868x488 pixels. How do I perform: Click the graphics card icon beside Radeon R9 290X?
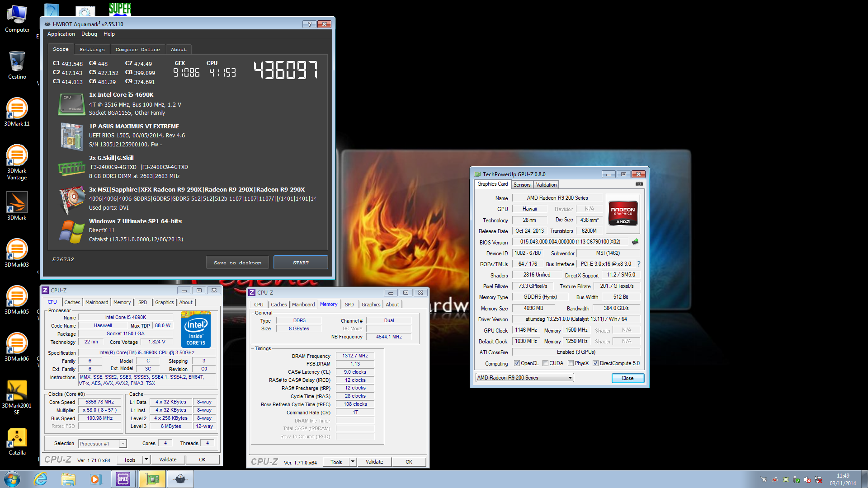click(x=71, y=199)
